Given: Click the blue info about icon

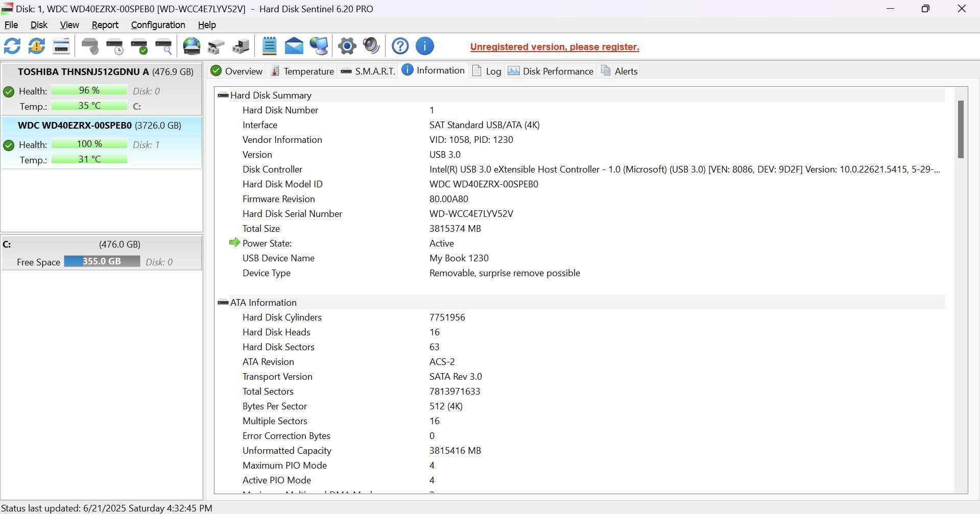Looking at the screenshot, I should (x=425, y=46).
